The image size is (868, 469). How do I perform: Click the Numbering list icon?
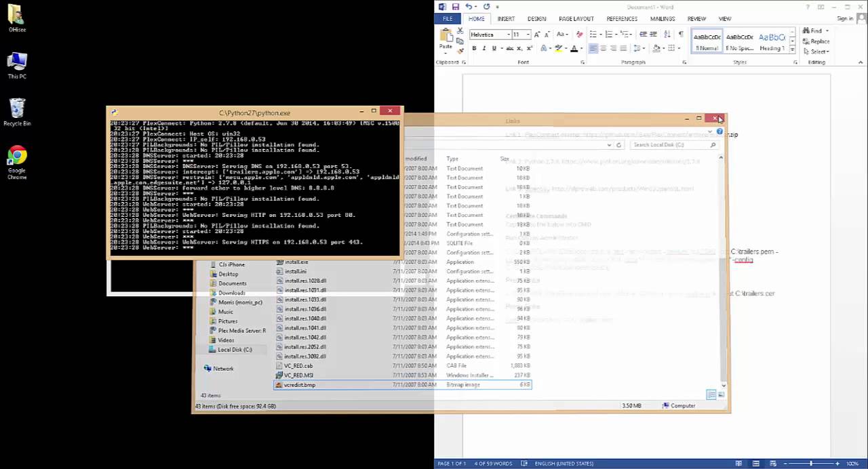coord(610,35)
